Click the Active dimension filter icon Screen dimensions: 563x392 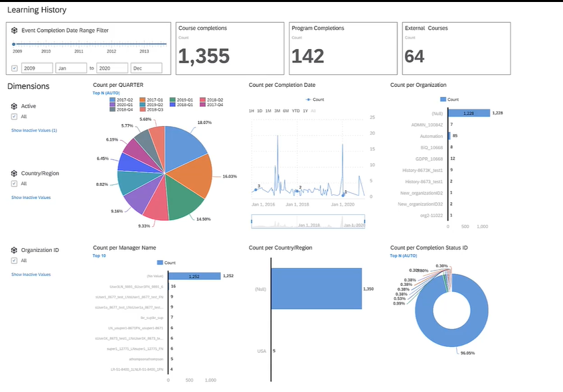point(14,106)
